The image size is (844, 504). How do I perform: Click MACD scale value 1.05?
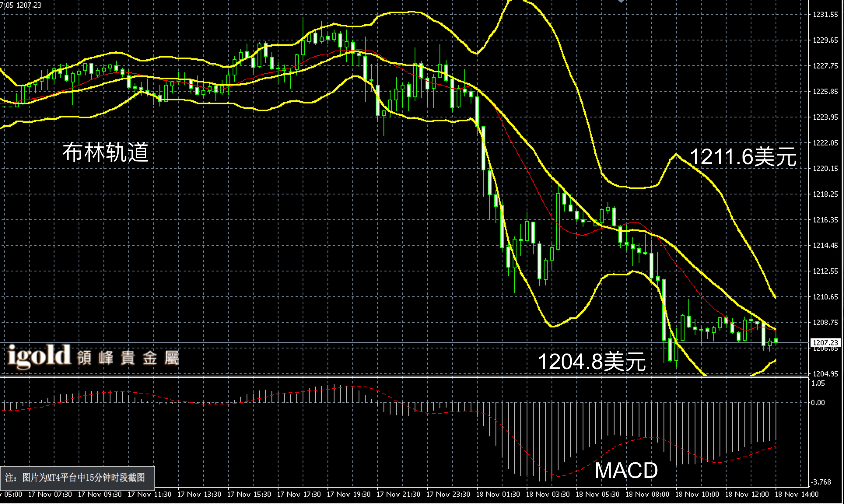(818, 383)
